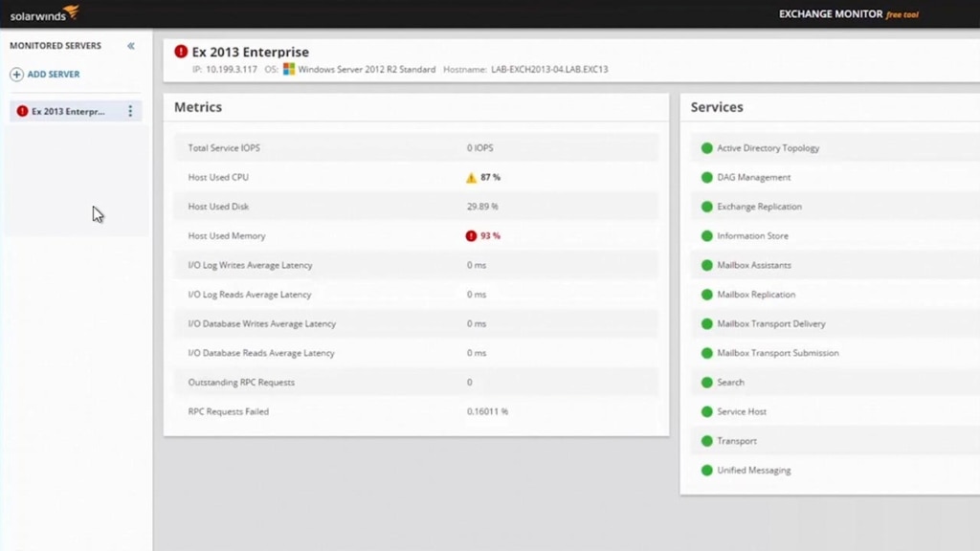
Task: Click the hostname LAB-EXCH2013-04.LAB.EXC13
Action: [551, 69]
